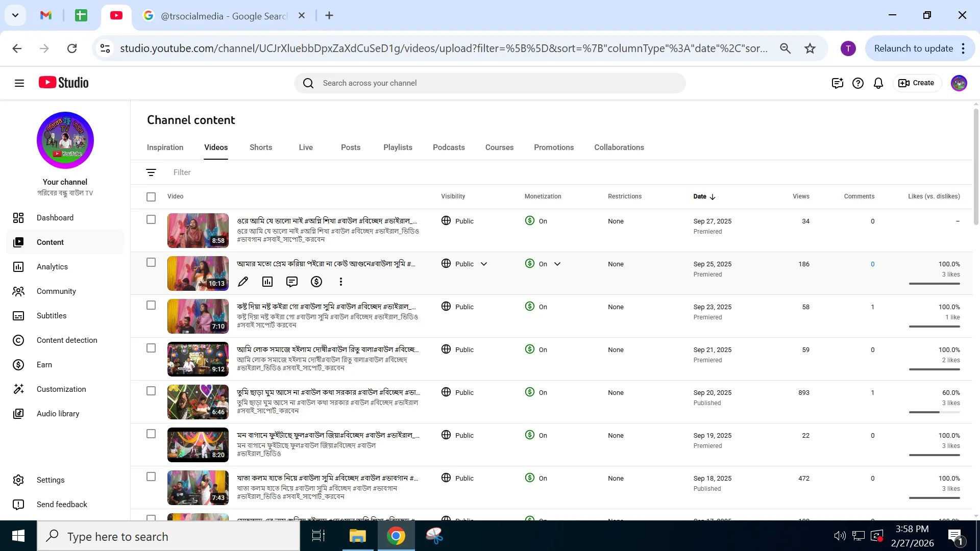Switch to the Posts tab
980x551 pixels.
pyautogui.click(x=351, y=147)
